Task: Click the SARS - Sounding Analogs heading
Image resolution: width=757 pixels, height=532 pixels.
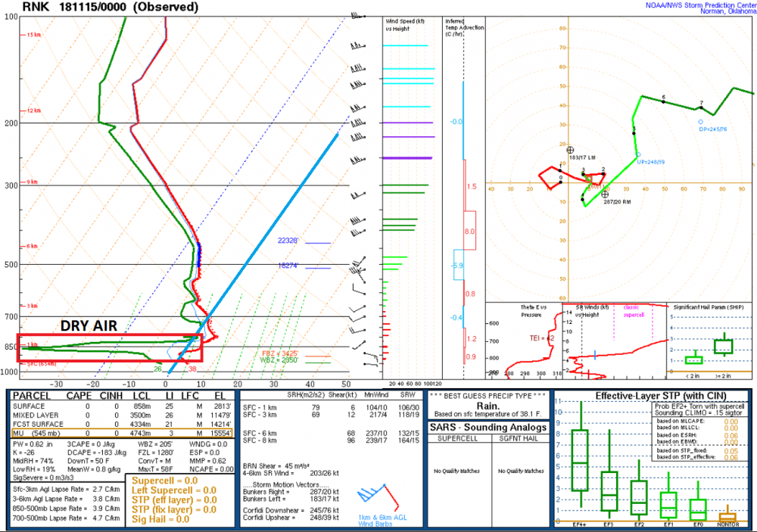Action: point(488,428)
